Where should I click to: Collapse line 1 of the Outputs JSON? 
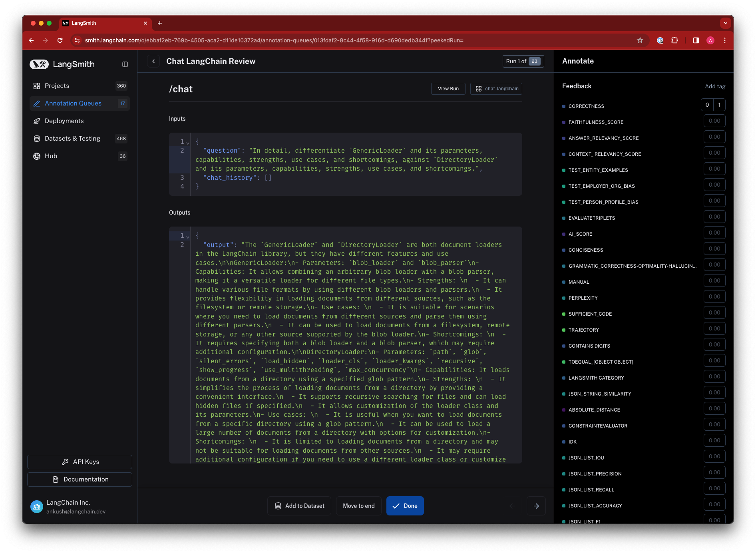pos(188,237)
